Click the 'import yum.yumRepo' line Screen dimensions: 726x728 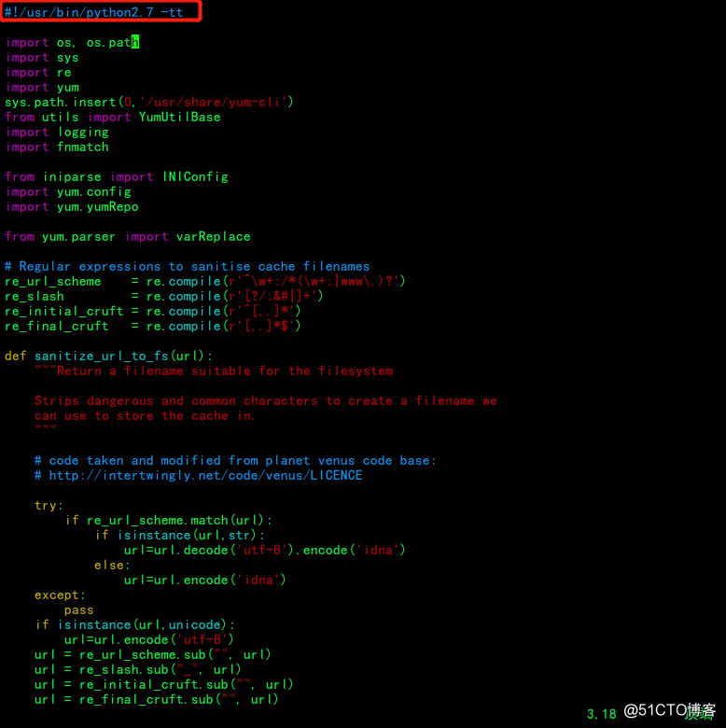(x=72, y=206)
